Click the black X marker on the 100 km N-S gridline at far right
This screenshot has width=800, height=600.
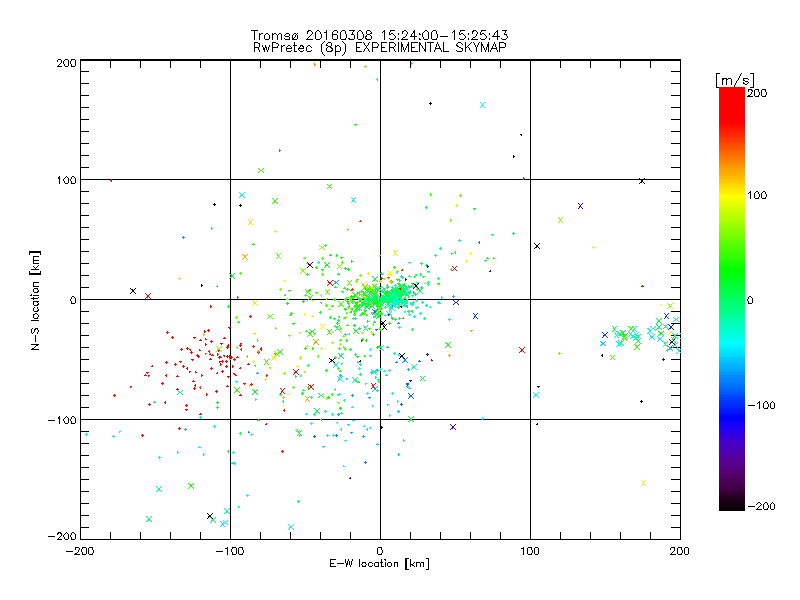point(642,181)
